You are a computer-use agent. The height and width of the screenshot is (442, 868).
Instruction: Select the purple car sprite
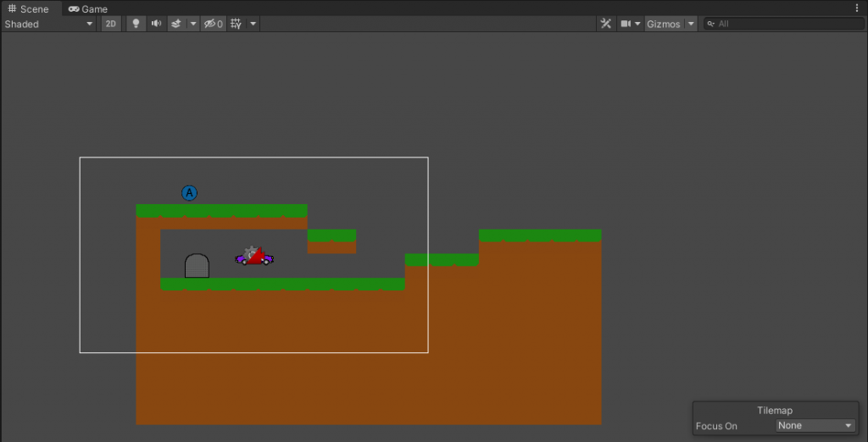tap(254, 257)
